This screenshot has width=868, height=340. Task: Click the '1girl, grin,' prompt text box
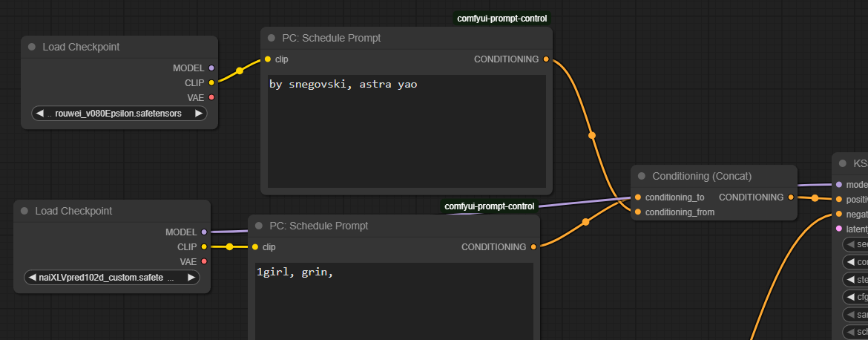(394, 301)
